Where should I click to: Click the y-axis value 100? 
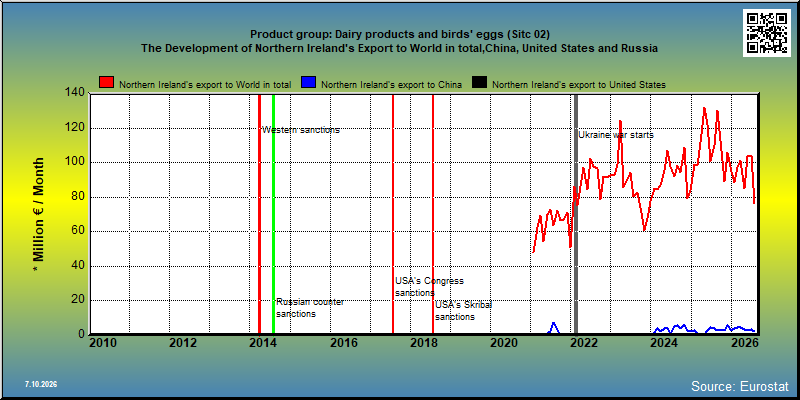point(74,162)
